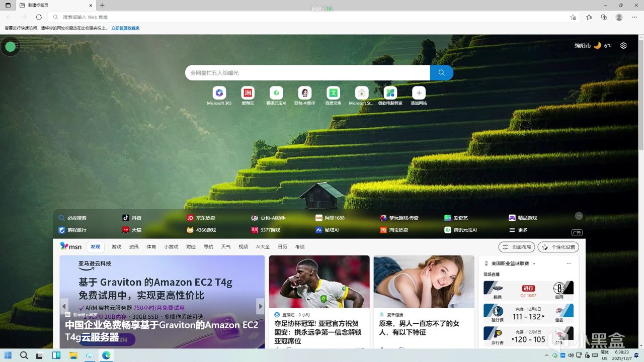Select the 日历 feed tab
The height and width of the screenshot is (362, 644).
[282, 247]
